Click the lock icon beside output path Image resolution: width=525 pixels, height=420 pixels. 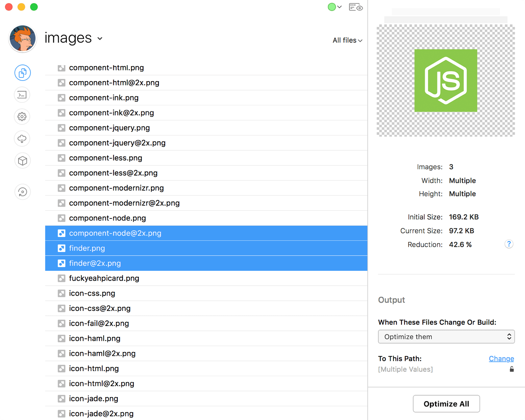(x=512, y=369)
